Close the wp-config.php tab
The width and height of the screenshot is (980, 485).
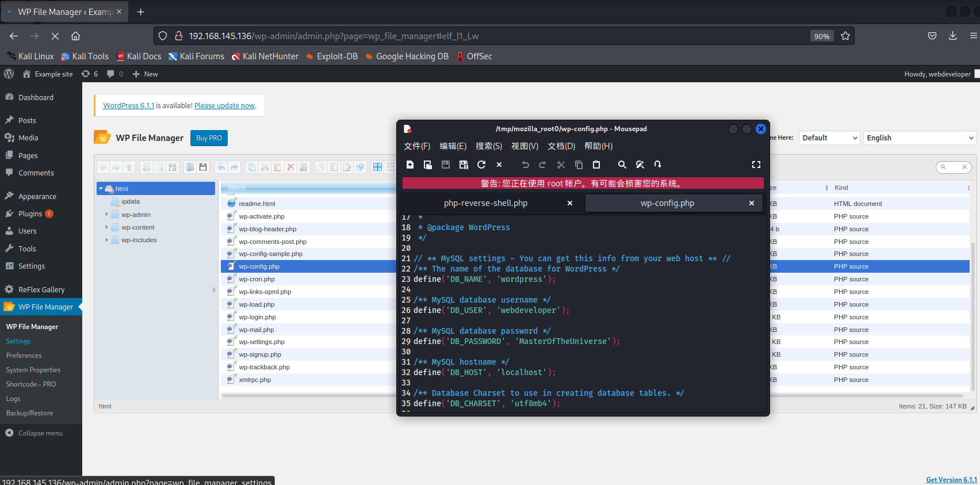point(751,203)
